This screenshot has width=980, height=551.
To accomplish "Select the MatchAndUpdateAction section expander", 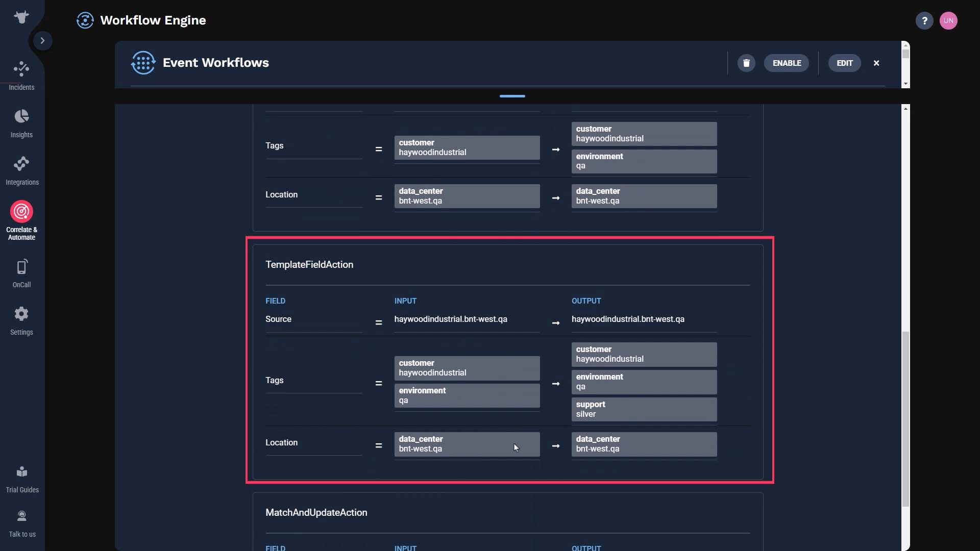I will click(316, 512).
